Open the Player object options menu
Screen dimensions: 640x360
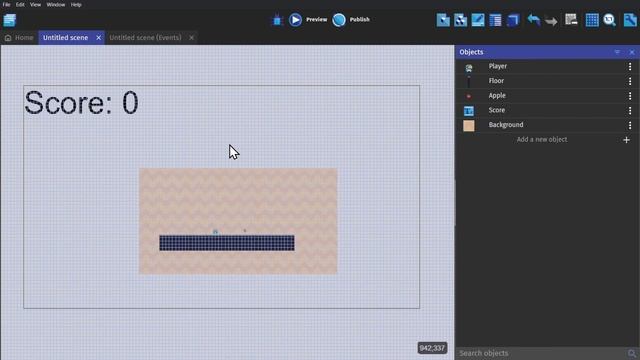point(630,67)
